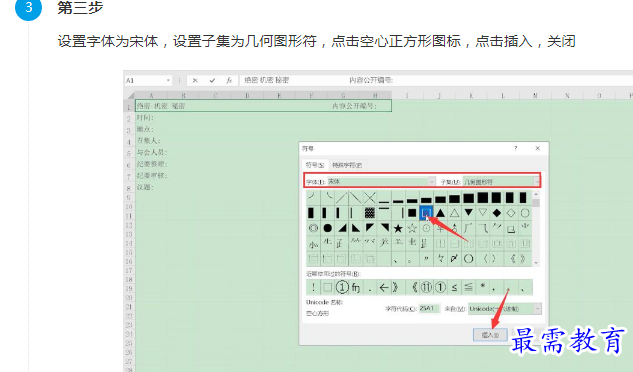Select row 5 header

tap(129, 153)
